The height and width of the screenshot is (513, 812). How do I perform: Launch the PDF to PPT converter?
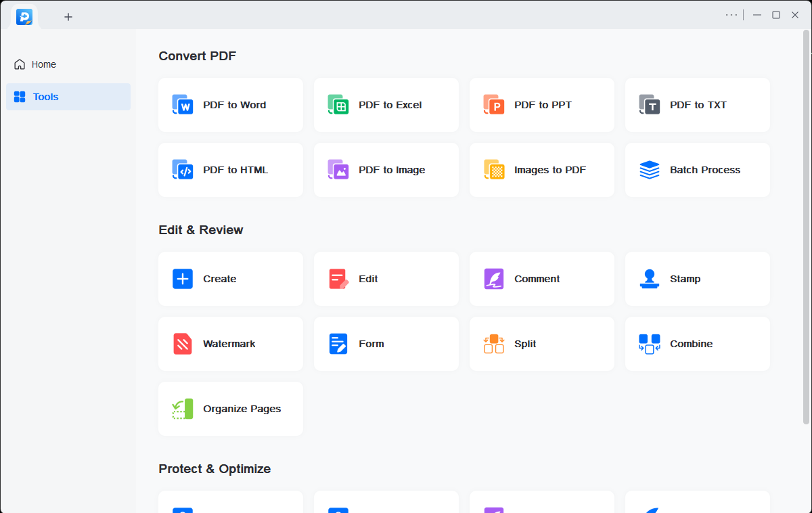click(541, 105)
